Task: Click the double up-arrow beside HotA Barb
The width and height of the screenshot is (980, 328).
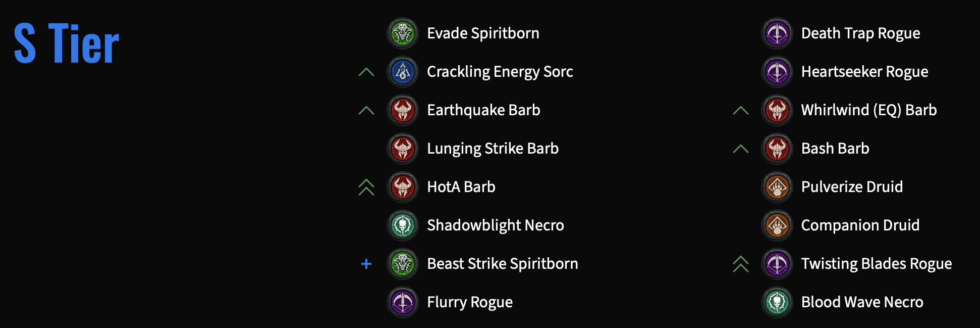Action: coord(366,187)
